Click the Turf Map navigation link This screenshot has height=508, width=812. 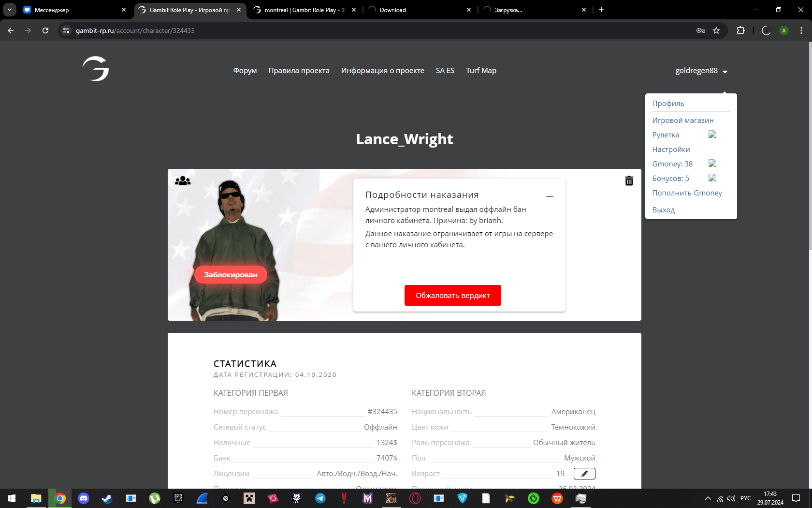[x=481, y=71]
